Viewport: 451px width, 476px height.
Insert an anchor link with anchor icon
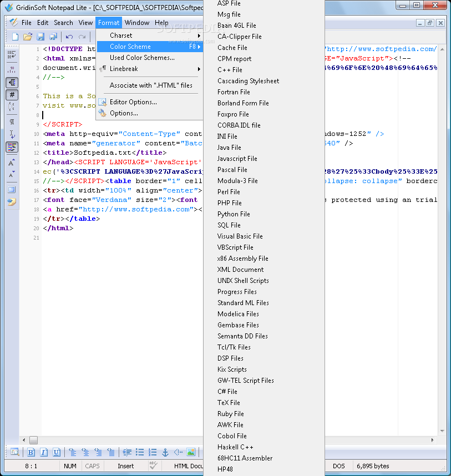pyautogui.click(x=165, y=452)
